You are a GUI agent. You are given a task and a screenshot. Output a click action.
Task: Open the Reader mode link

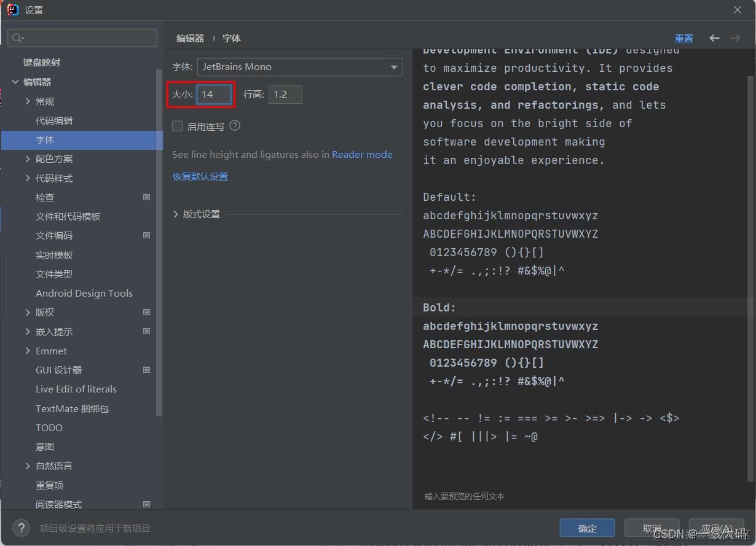point(362,155)
